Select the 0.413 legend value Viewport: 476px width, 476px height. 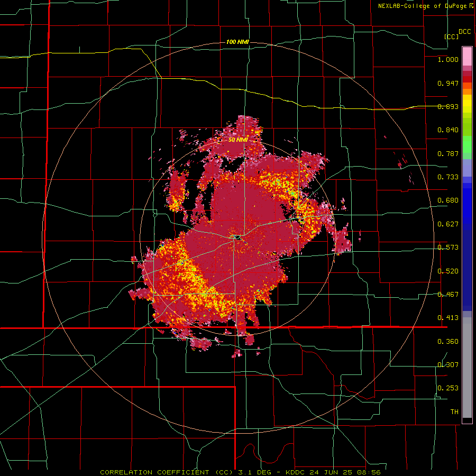coord(448,318)
